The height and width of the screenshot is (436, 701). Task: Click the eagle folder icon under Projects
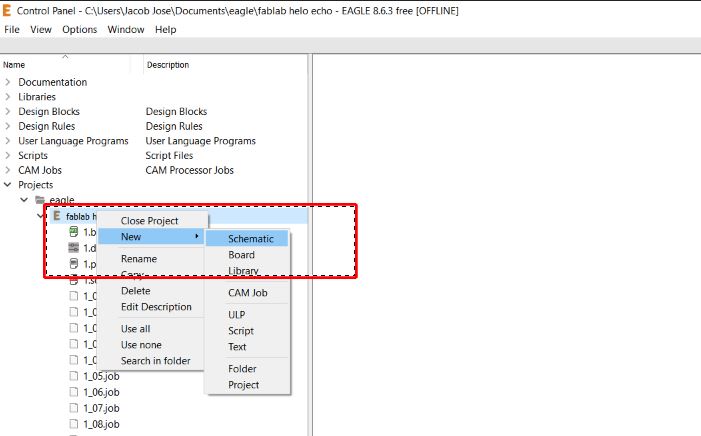pyautogui.click(x=40, y=199)
